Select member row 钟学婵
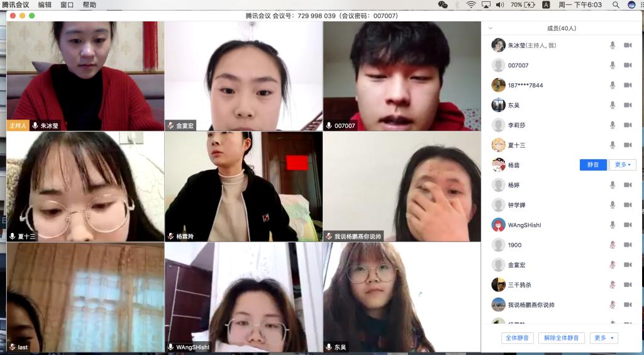This screenshot has height=355, width=644. coord(562,205)
